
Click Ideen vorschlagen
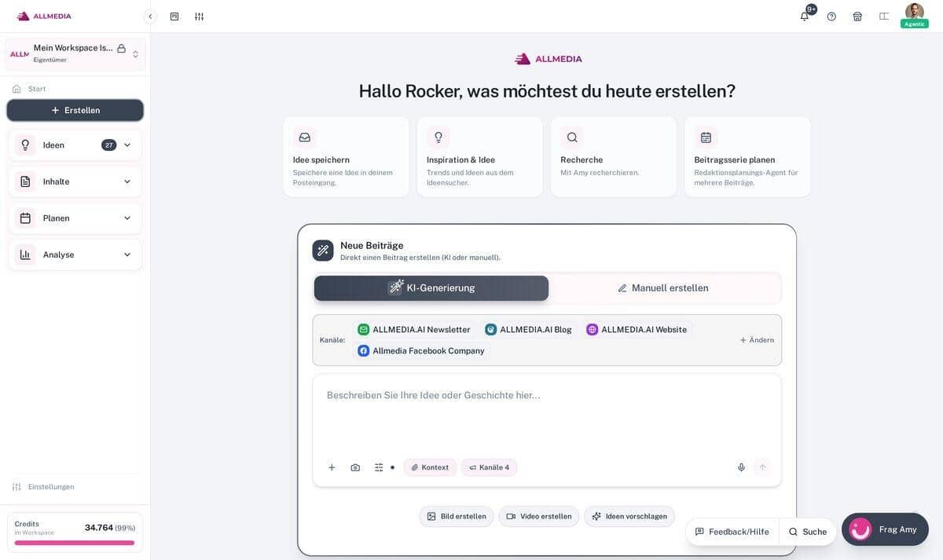tap(629, 516)
